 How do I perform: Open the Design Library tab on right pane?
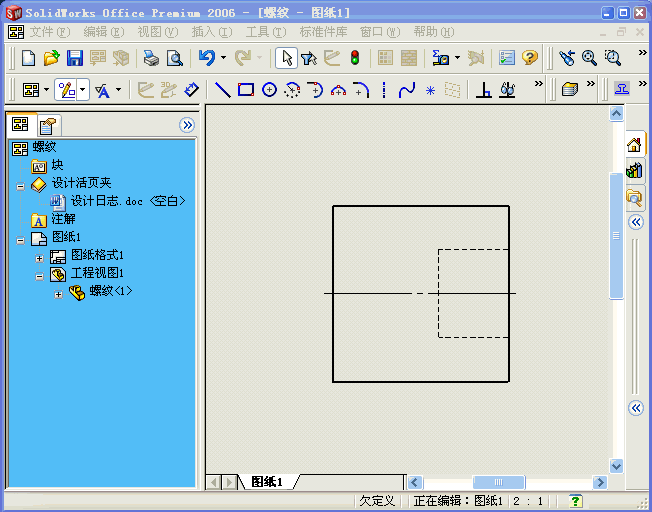coord(635,171)
